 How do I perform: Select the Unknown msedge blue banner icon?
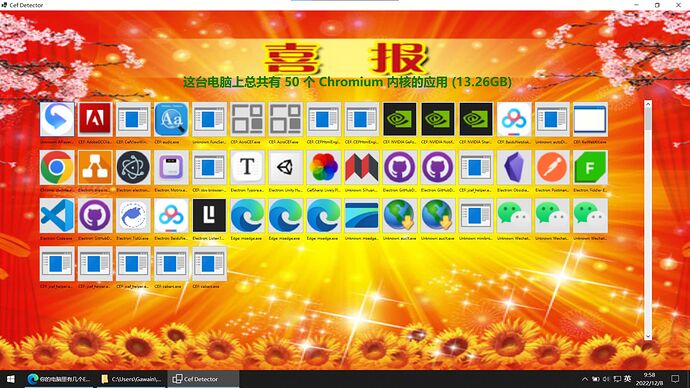pos(361,216)
